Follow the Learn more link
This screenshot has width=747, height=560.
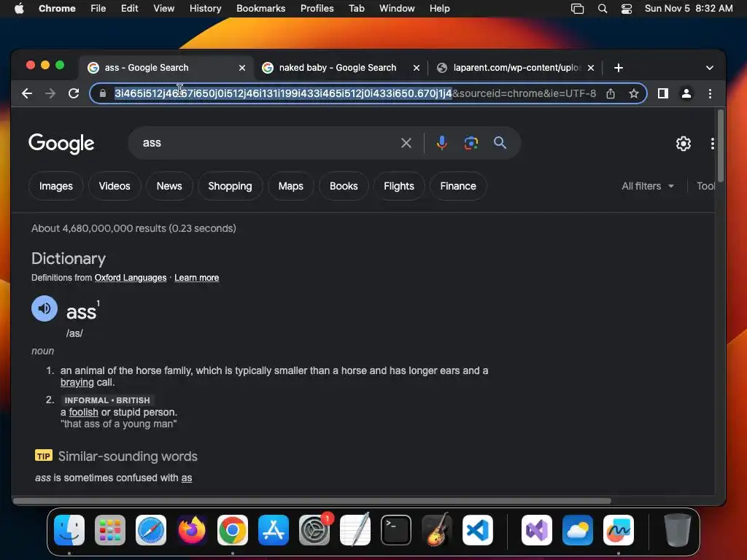point(197,278)
